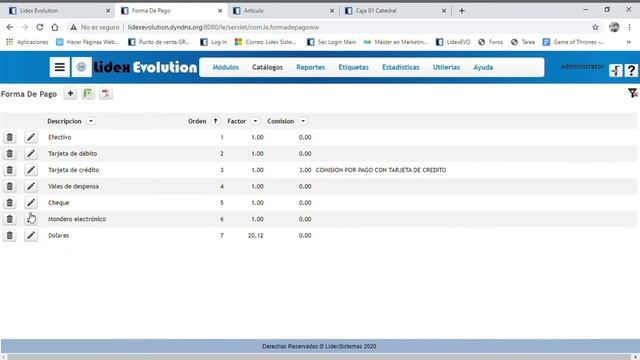Open a new browser tab
This screenshot has height=360, width=640.
pos(462,11)
